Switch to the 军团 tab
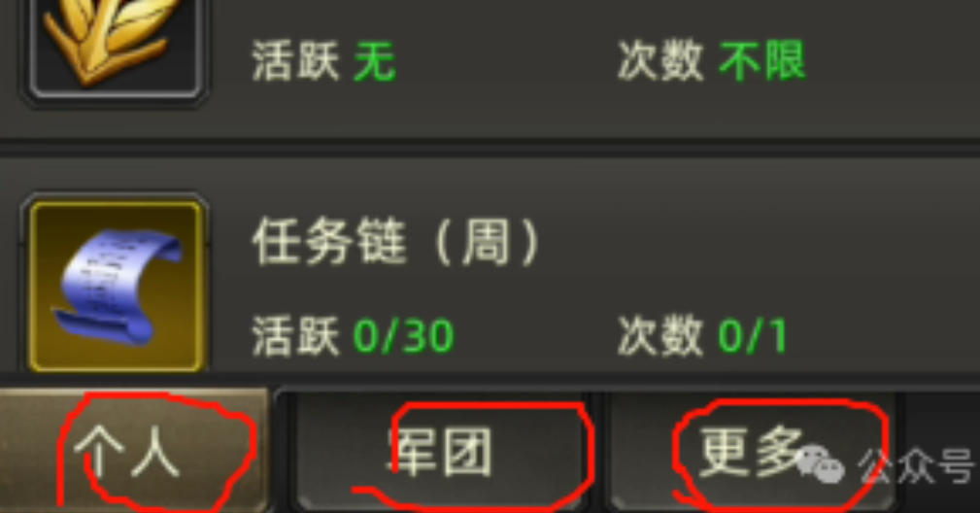This screenshot has height=513, width=980. pos(439,451)
